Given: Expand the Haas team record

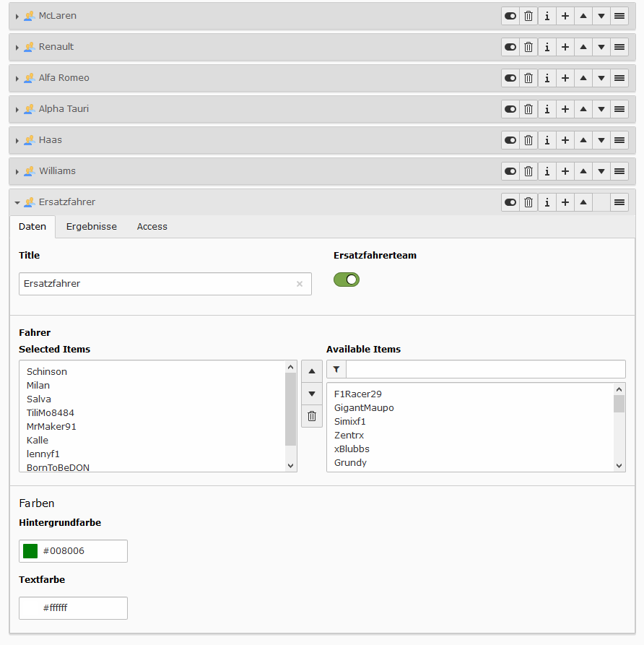Looking at the screenshot, I should (17, 141).
